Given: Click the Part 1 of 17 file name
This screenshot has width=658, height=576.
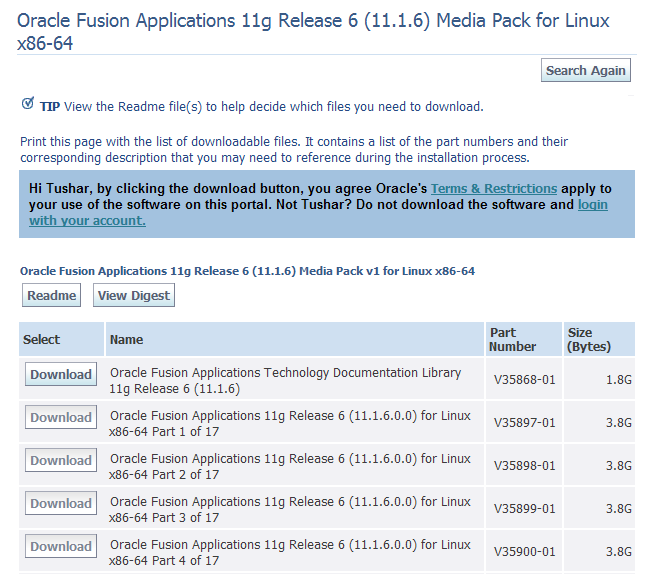Looking at the screenshot, I should [290, 423].
